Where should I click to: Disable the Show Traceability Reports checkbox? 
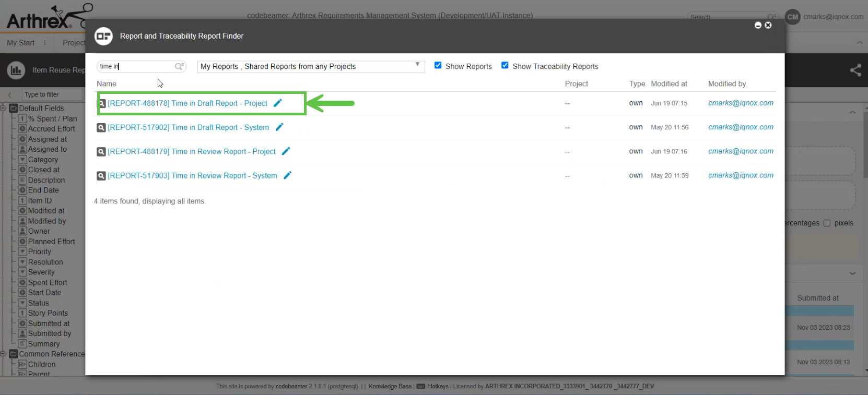coord(505,66)
